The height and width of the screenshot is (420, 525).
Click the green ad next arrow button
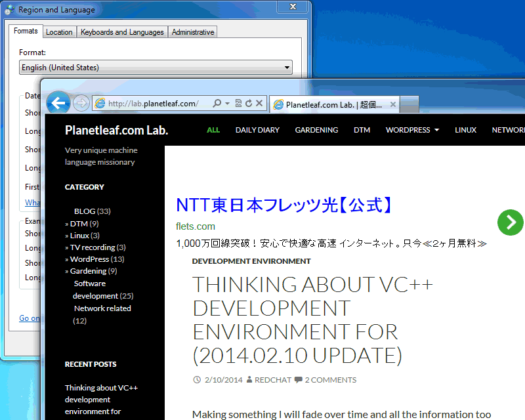tap(511, 222)
